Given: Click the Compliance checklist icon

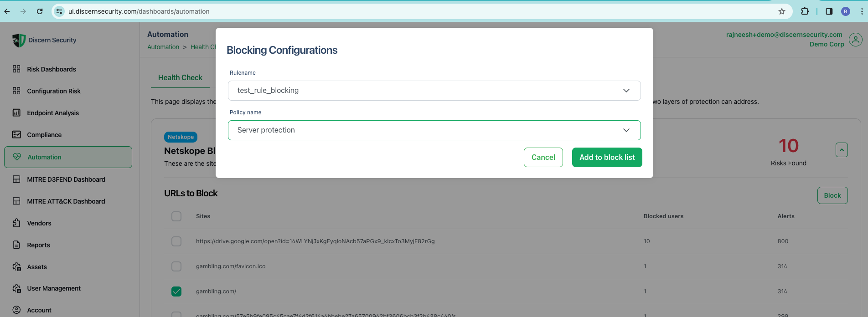Looking at the screenshot, I should tap(16, 134).
